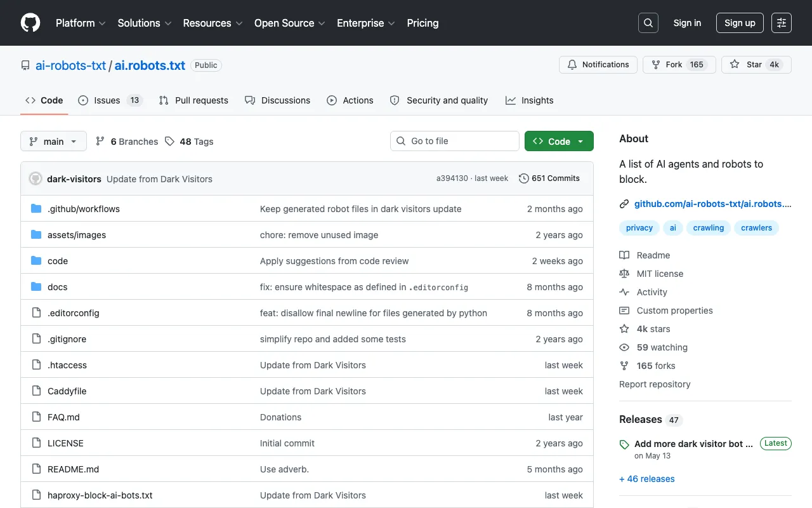Click the 59 watching eye link
Image resolution: width=812 pixels, height=508 pixels.
[653, 347]
